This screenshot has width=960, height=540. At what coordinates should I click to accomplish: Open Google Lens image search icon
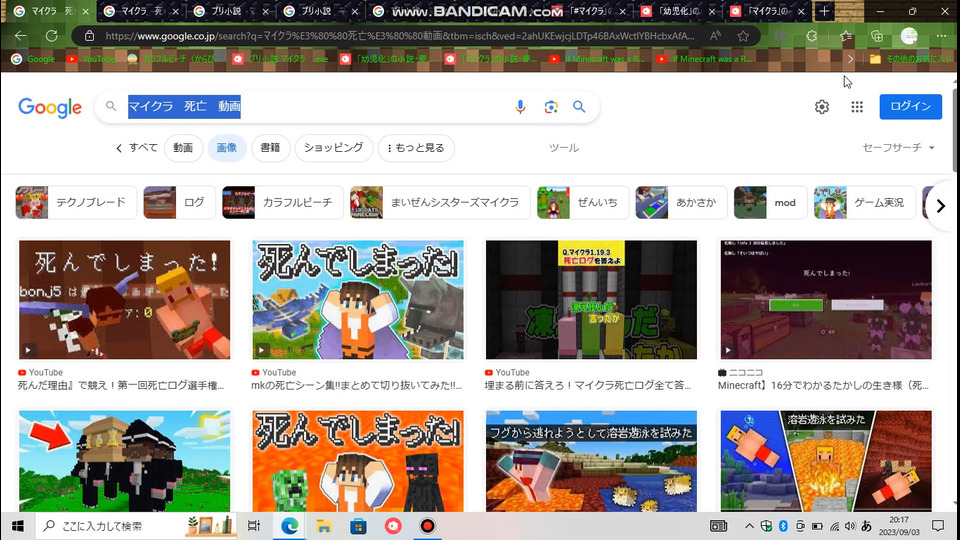[x=551, y=107]
